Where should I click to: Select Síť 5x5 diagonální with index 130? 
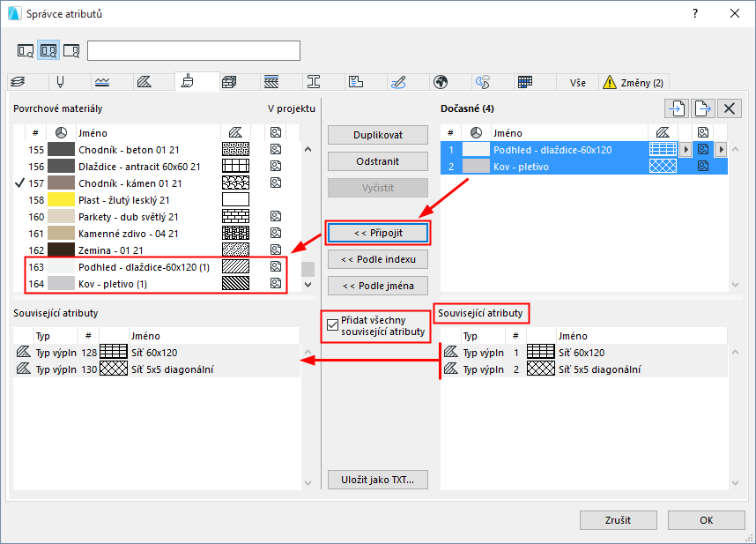pyautogui.click(x=157, y=369)
